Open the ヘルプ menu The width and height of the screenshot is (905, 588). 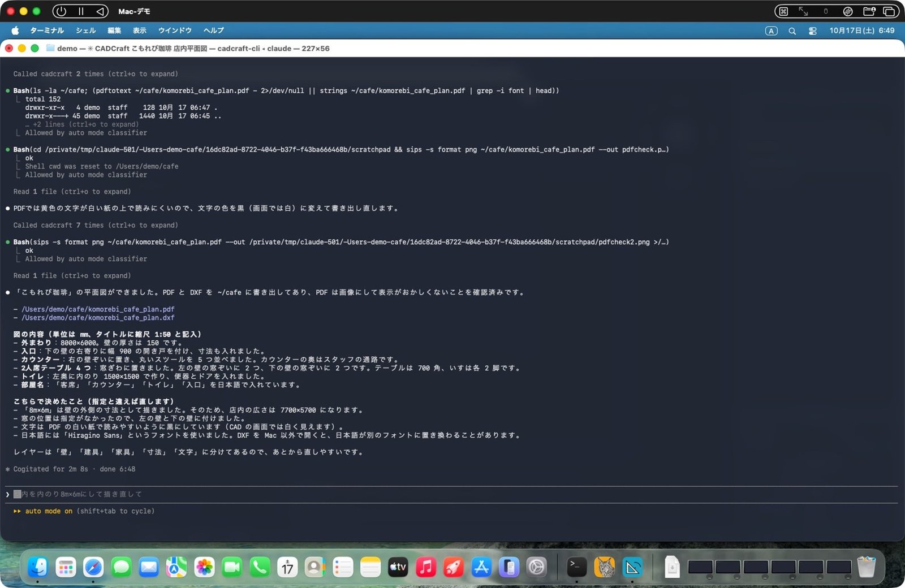point(214,31)
